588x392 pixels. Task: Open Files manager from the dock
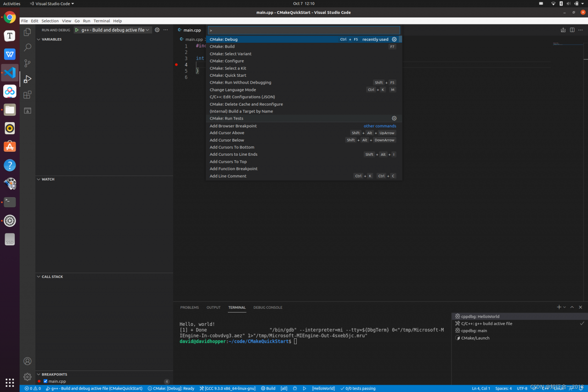pyautogui.click(x=10, y=109)
